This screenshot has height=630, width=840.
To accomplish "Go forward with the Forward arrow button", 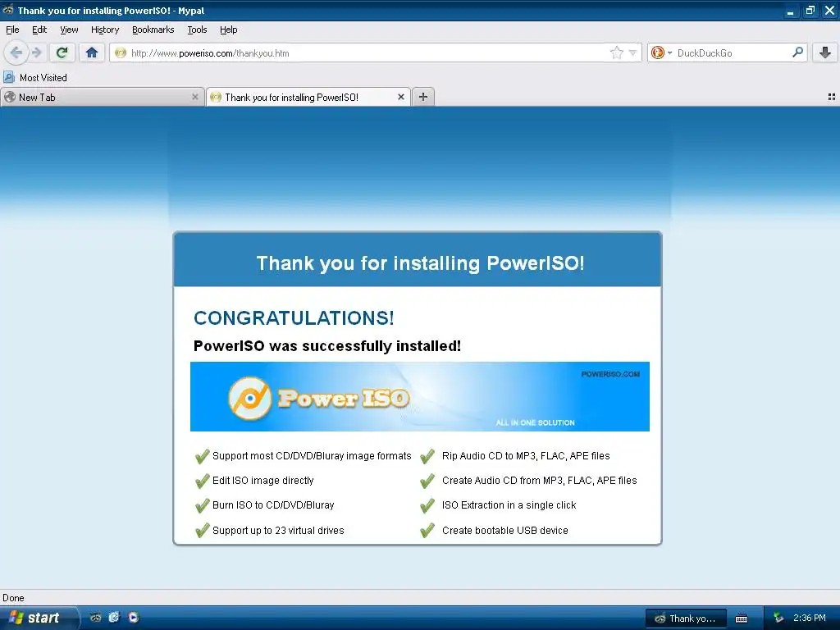I will [36, 52].
